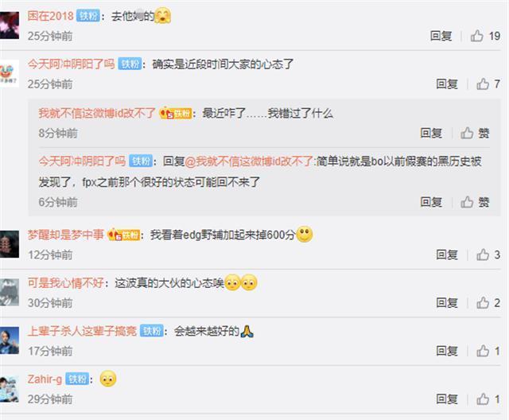Click thumbs-up on the 6分钟前 reply
509x420 pixels.
coord(475,202)
